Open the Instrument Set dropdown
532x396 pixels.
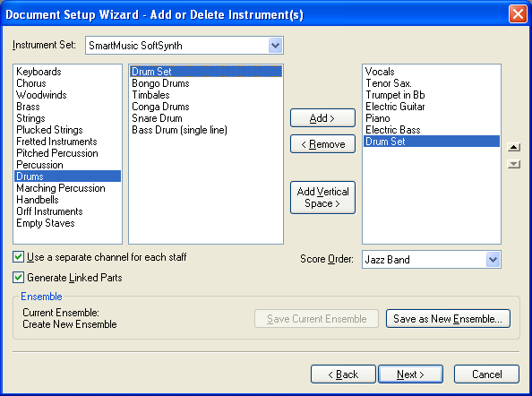[275, 45]
